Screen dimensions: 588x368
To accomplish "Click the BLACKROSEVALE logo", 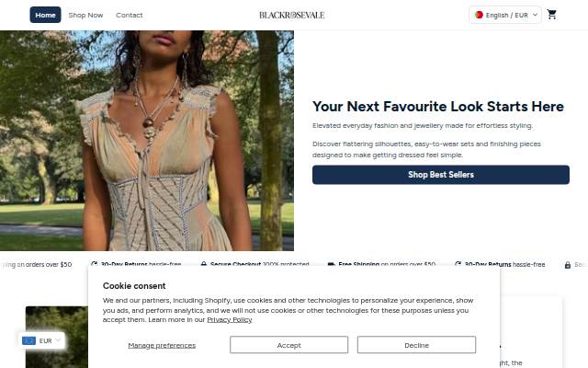I will click(292, 15).
